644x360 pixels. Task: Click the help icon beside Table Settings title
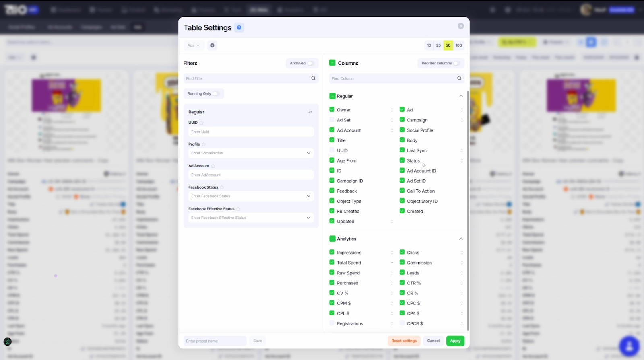coord(239,27)
